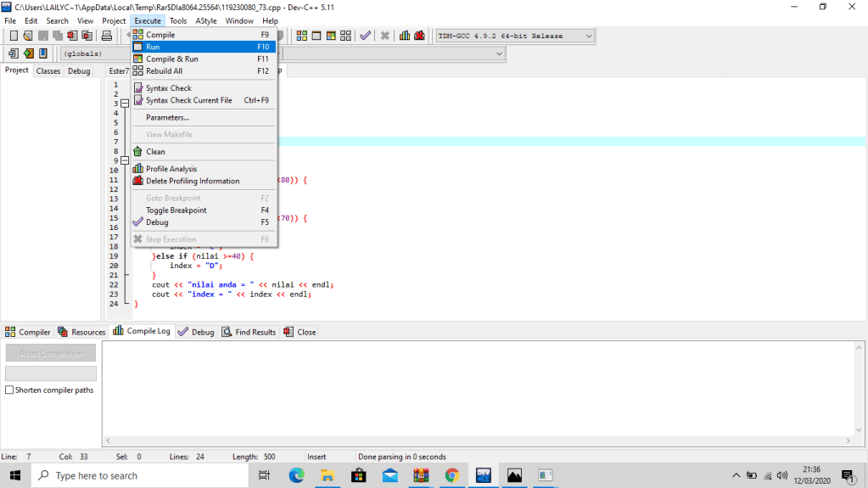This screenshot has width=868, height=488.
Task: Enable the Shorten compiler paths checkbox
Action: (9, 390)
